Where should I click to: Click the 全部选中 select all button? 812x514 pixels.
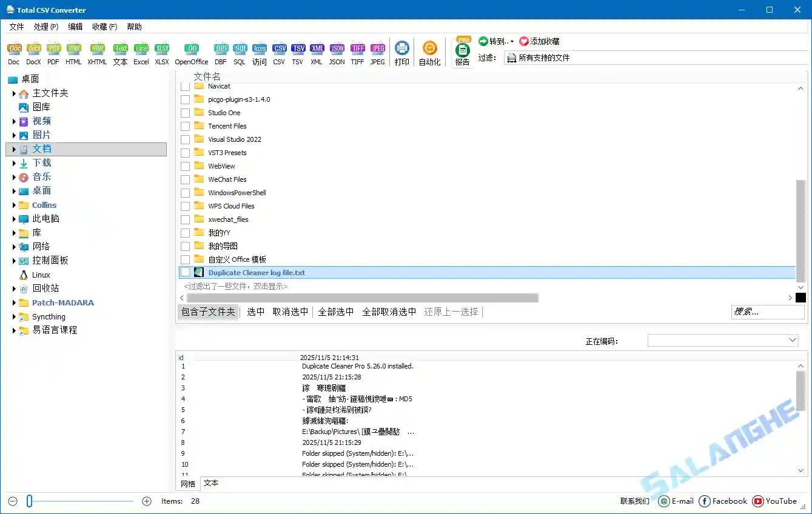(x=336, y=312)
